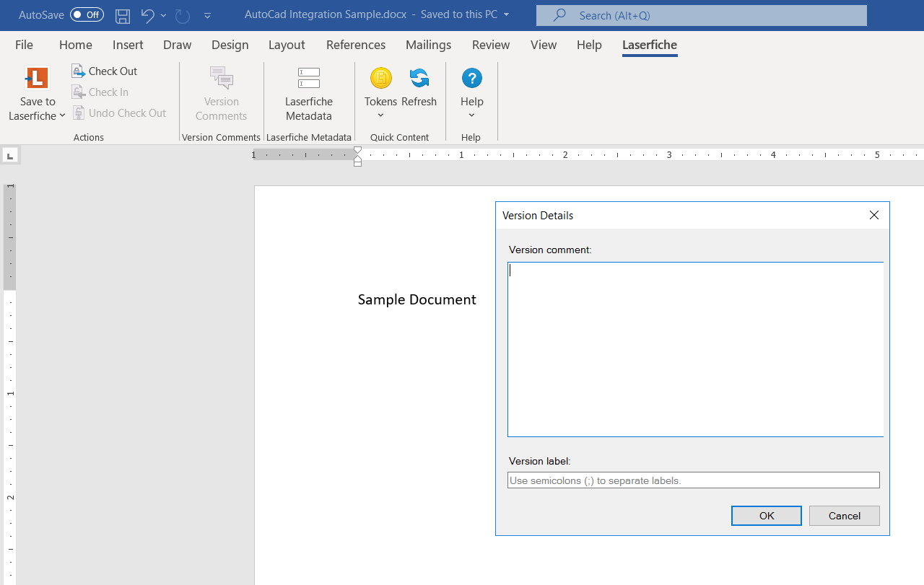Click the blue Help question mark icon
Screen dimensions: 924x585
pos(471,78)
